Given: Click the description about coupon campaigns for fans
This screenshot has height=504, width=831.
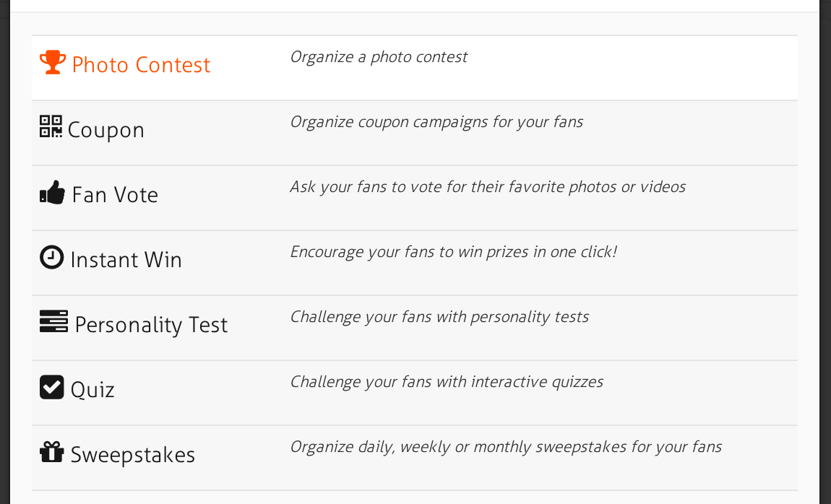Looking at the screenshot, I should click(x=436, y=121).
